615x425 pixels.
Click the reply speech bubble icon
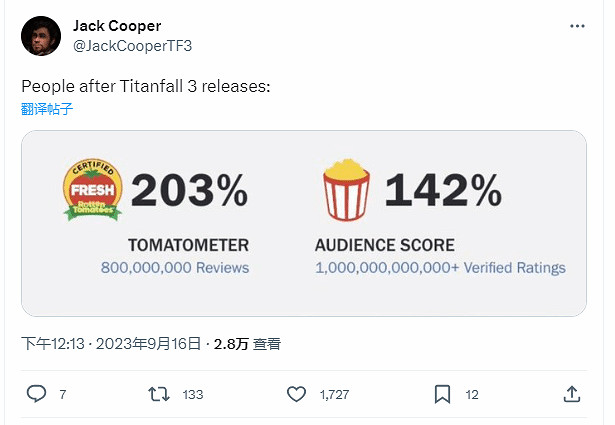tap(36, 394)
